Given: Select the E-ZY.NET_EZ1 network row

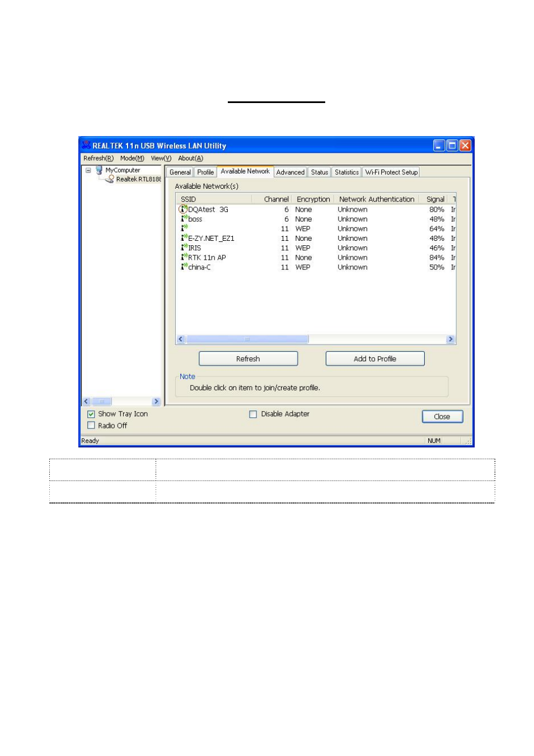Looking at the screenshot, I should [316, 238].
